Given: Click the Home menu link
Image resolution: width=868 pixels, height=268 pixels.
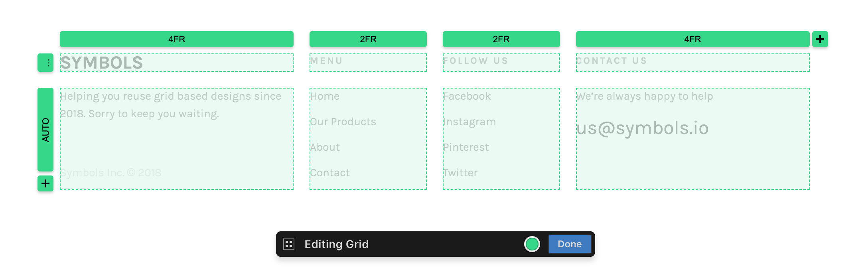Looking at the screenshot, I should tap(324, 96).
